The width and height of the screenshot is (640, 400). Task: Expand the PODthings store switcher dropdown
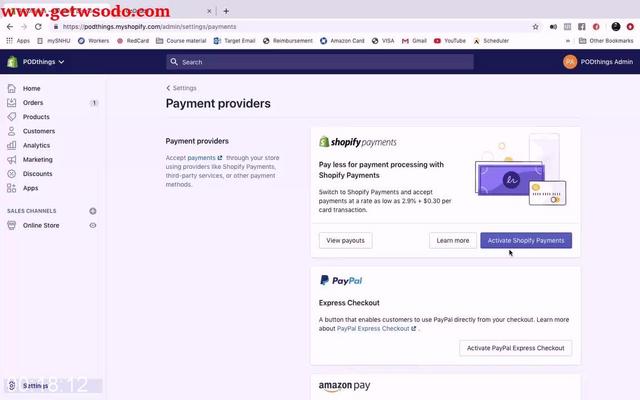[x=43, y=62]
